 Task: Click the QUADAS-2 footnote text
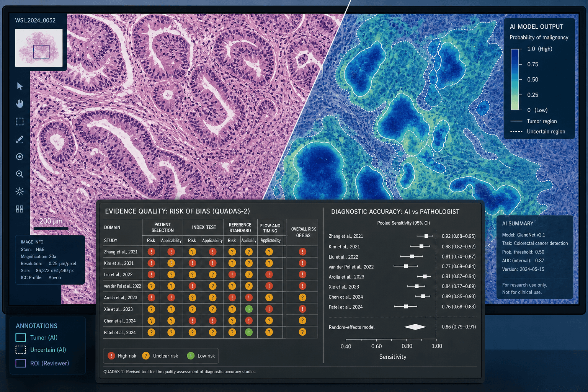tap(179, 372)
